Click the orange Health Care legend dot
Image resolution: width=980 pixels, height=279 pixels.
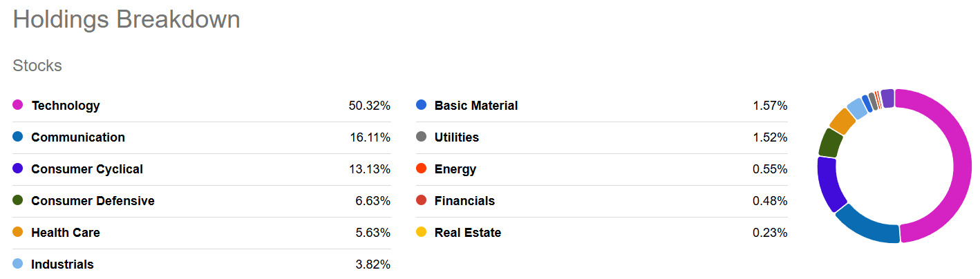coord(18,232)
